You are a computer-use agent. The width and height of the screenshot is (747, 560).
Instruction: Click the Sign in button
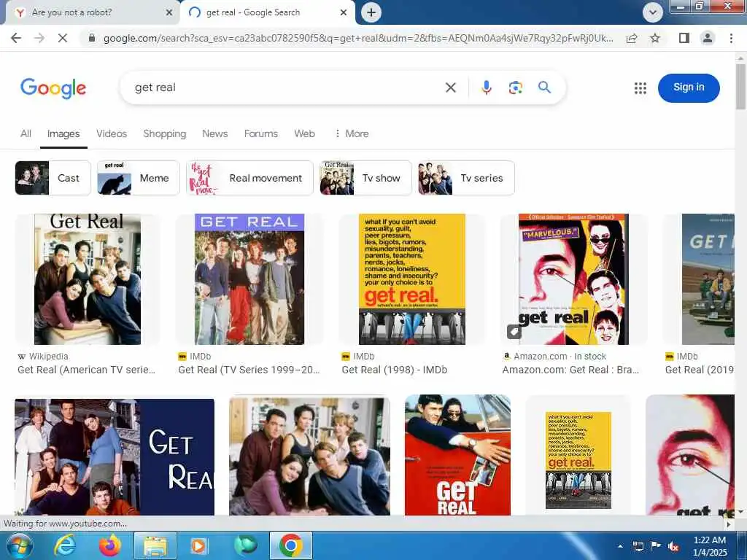689,87
